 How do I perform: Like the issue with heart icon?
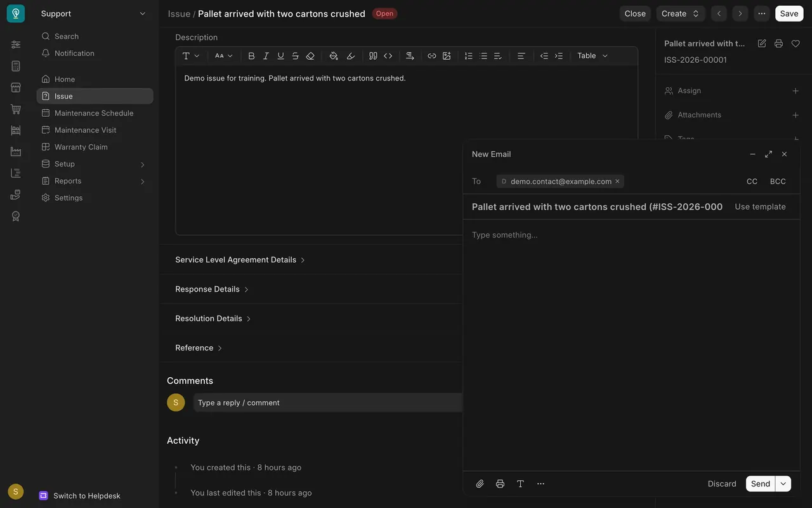[x=796, y=44]
